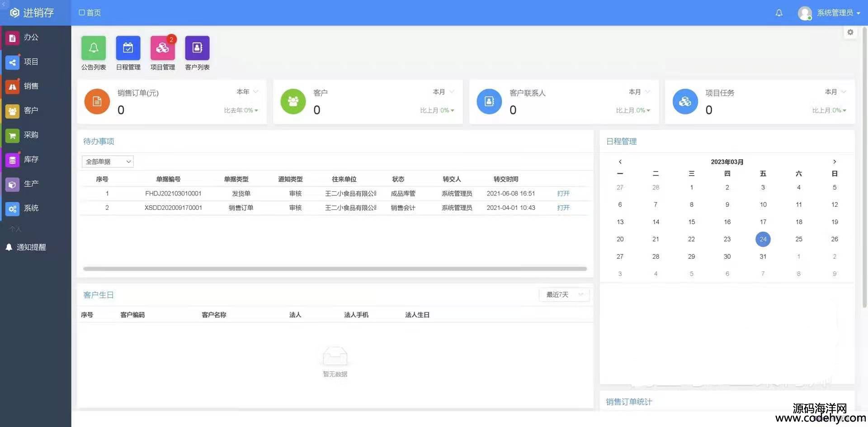This screenshot has height=427, width=868.
Task: Open the settings gear icon
Action: coord(850,33)
